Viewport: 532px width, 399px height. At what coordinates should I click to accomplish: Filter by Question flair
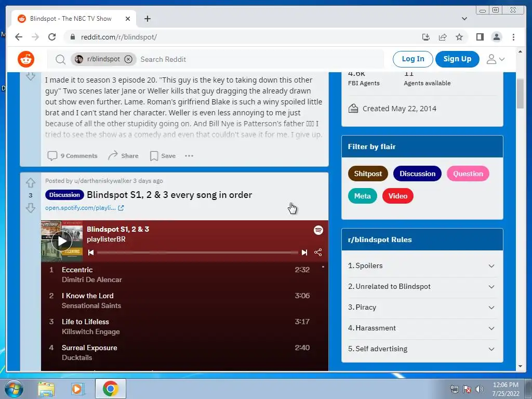468,174
